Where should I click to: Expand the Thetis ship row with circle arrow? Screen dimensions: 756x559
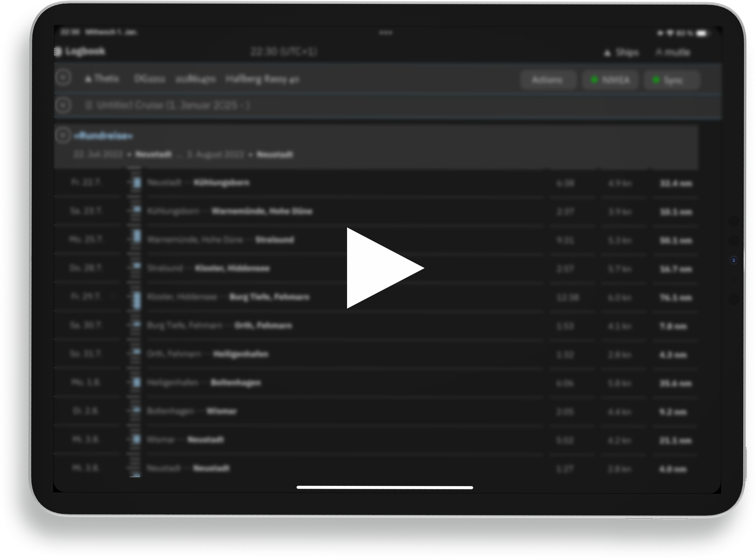pyautogui.click(x=63, y=78)
